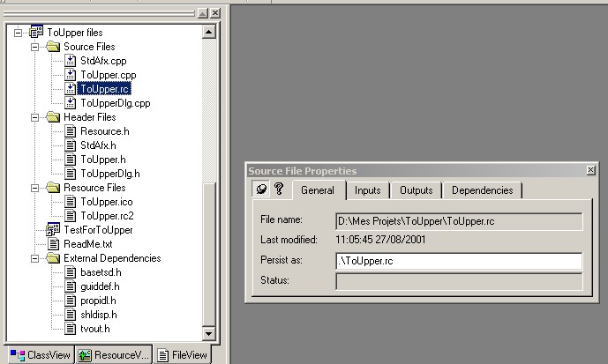Screen dimensions: 608x364
Task: Click the StdAfx.cpp file icon
Action: 71,61
